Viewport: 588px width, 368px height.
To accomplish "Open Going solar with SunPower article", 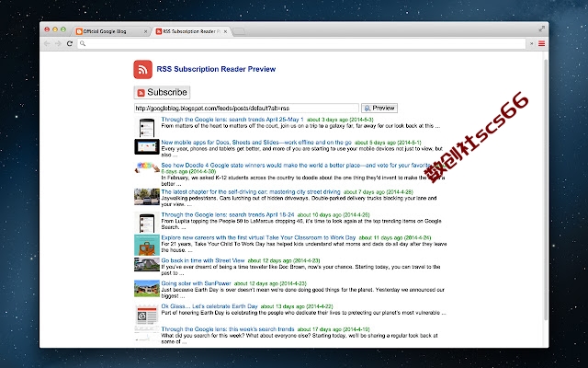I will click(x=196, y=283).
